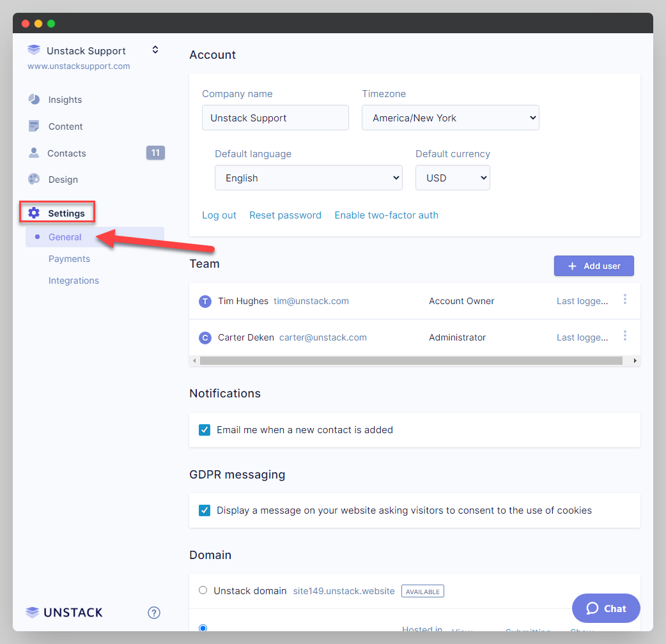The height and width of the screenshot is (644, 666).
Task: Open the Payments settings page
Action: coord(69,259)
